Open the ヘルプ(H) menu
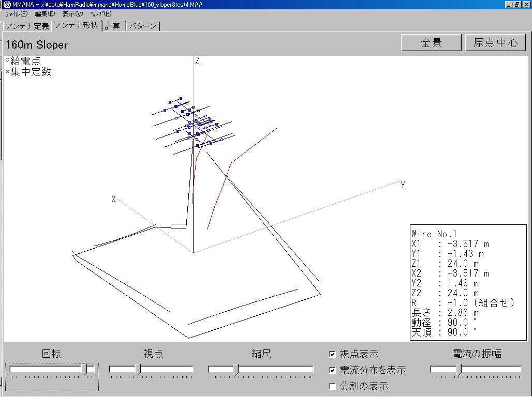 pos(100,14)
